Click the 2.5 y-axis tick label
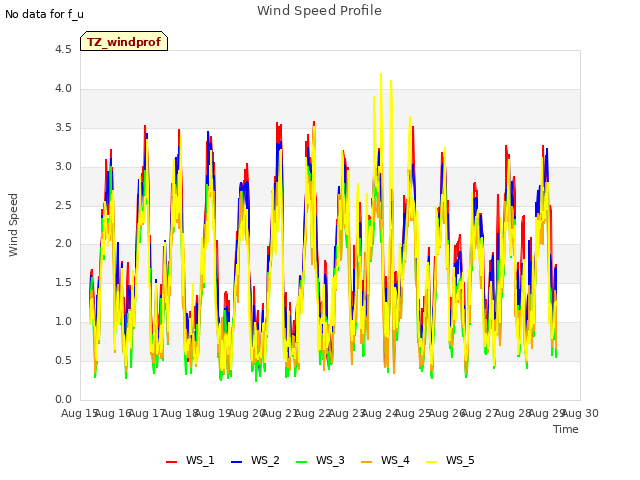Image resolution: width=640 pixels, height=480 pixels. [x=63, y=205]
